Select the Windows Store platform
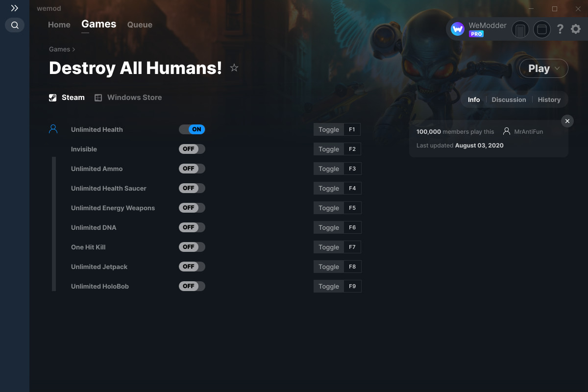588x392 pixels. (x=128, y=98)
